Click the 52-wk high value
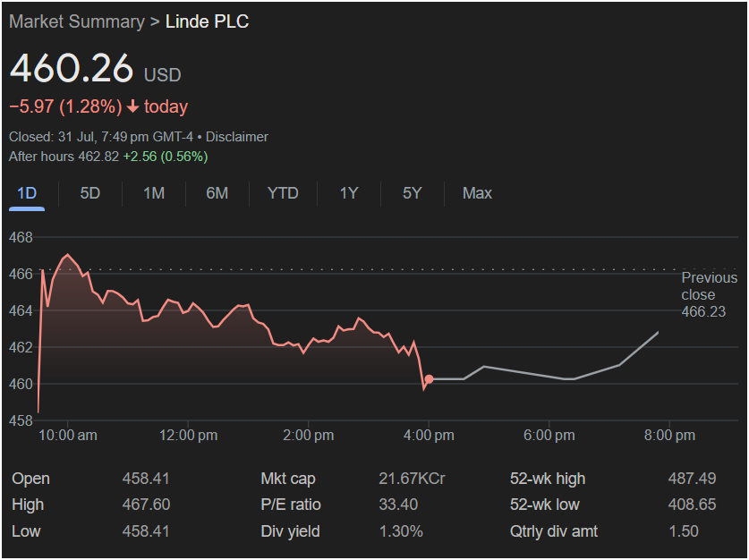 tap(692, 479)
